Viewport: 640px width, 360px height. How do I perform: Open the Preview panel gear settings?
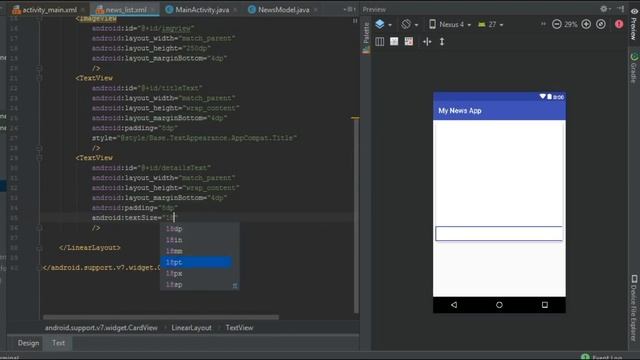click(x=604, y=9)
